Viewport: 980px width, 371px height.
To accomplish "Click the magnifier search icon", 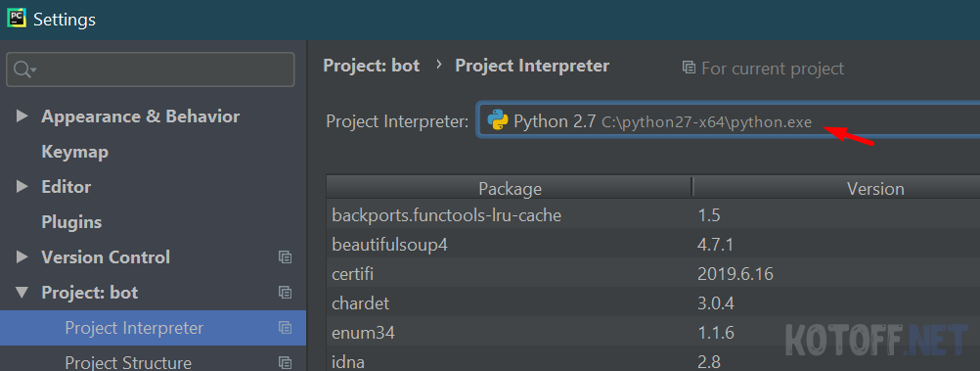I will [x=23, y=70].
